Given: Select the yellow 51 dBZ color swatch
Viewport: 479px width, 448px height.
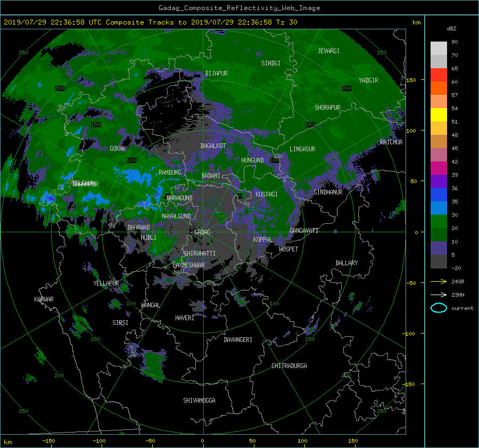Looking at the screenshot, I should click(x=439, y=115).
